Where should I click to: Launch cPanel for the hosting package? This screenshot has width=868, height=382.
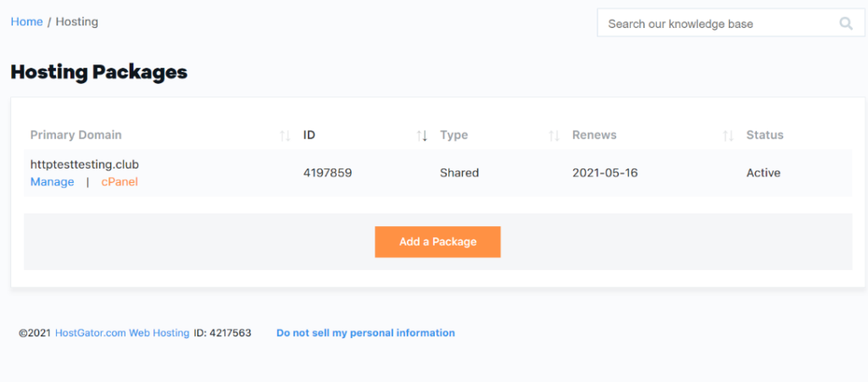tap(120, 182)
